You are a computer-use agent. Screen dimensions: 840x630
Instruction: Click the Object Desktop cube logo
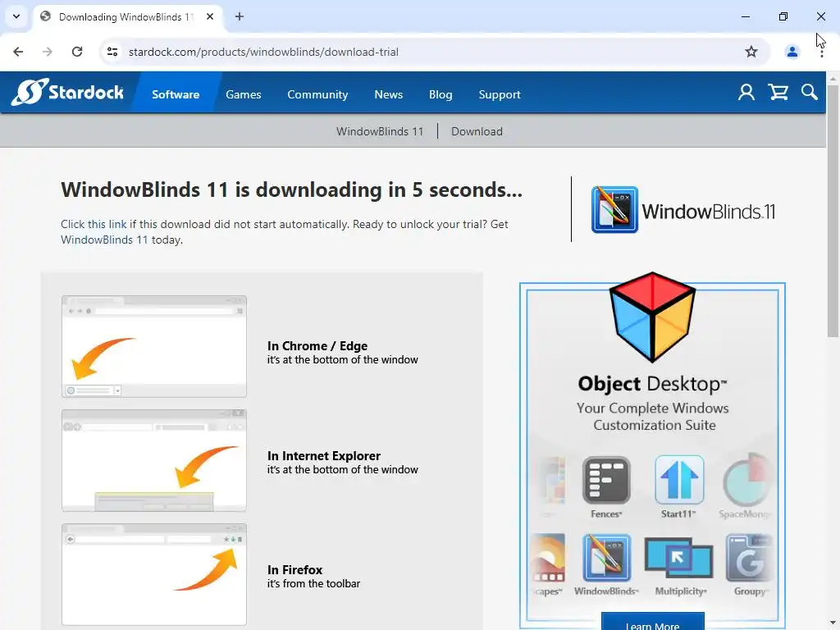click(652, 317)
